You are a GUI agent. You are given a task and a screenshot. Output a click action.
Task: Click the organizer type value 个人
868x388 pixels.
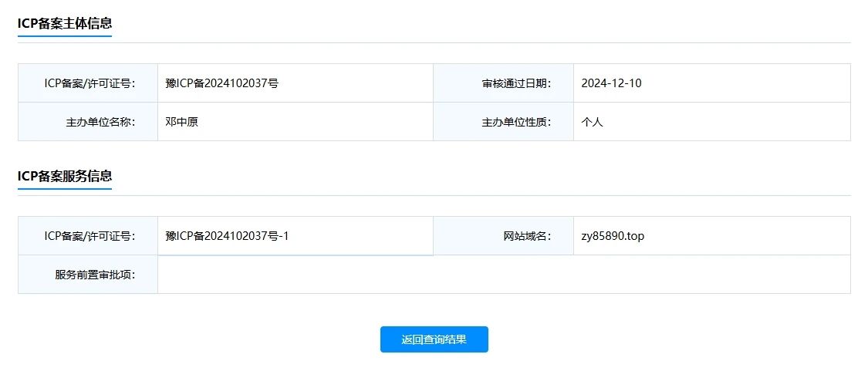tap(592, 122)
